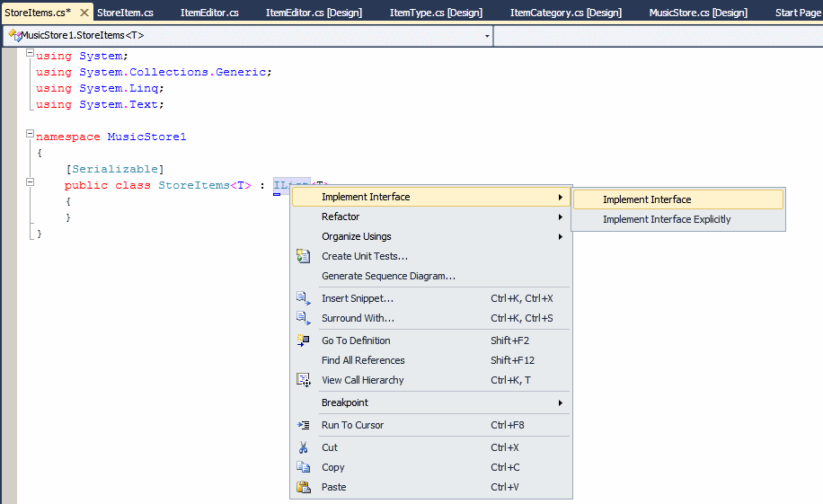Screen dimensions: 823x504
Task: Select Find All References entry
Action: pos(431,360)
